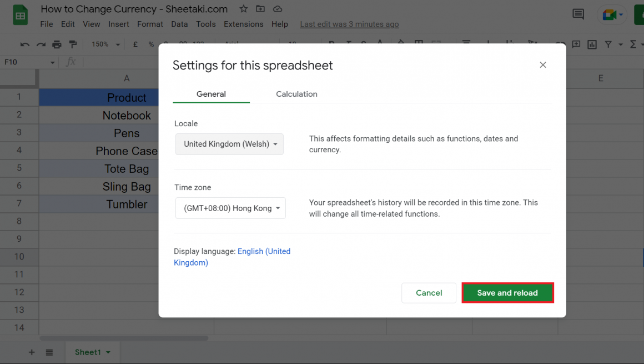
Task: Open the Print icon
Action: point(56,43)
